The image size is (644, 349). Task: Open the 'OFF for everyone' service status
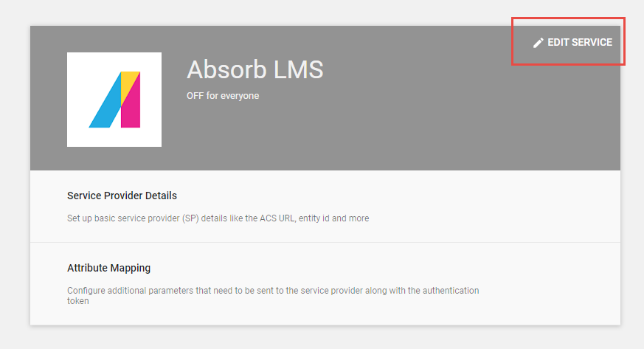pos(223,96)
